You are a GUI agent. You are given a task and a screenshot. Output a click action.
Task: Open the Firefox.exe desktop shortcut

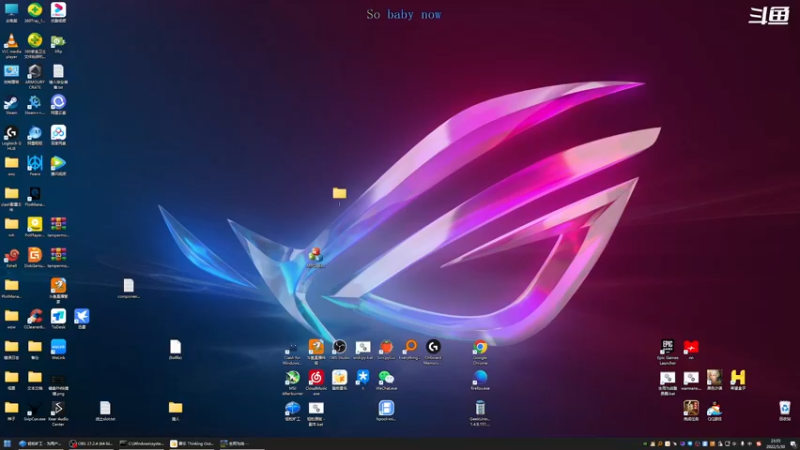tap(480, 381)
